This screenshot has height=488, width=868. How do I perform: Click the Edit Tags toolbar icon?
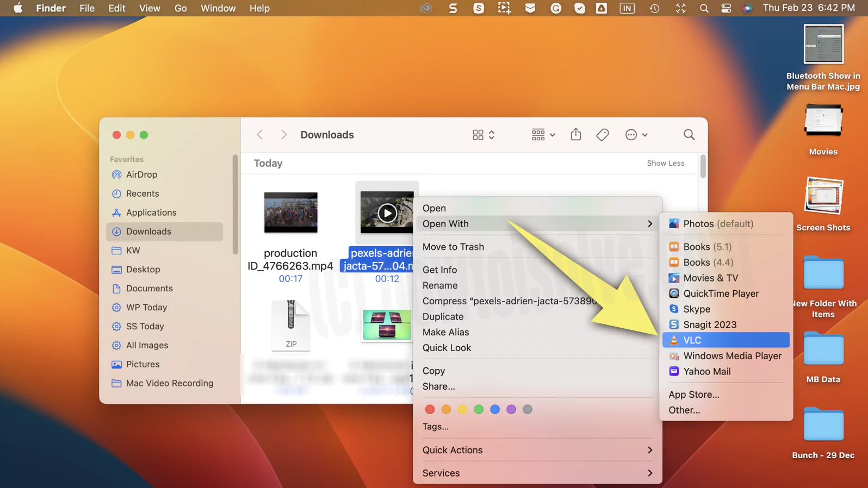(602, 135)
